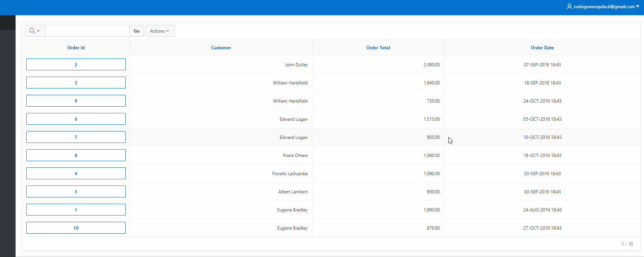The width and height of the screenshot is (644, 257).
Task: Open order 8 for Frank OHare
Action: [76, 155]
